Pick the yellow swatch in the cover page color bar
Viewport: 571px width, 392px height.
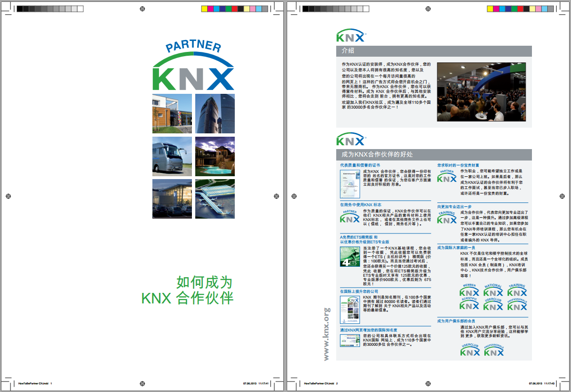(x=204, y=9)
